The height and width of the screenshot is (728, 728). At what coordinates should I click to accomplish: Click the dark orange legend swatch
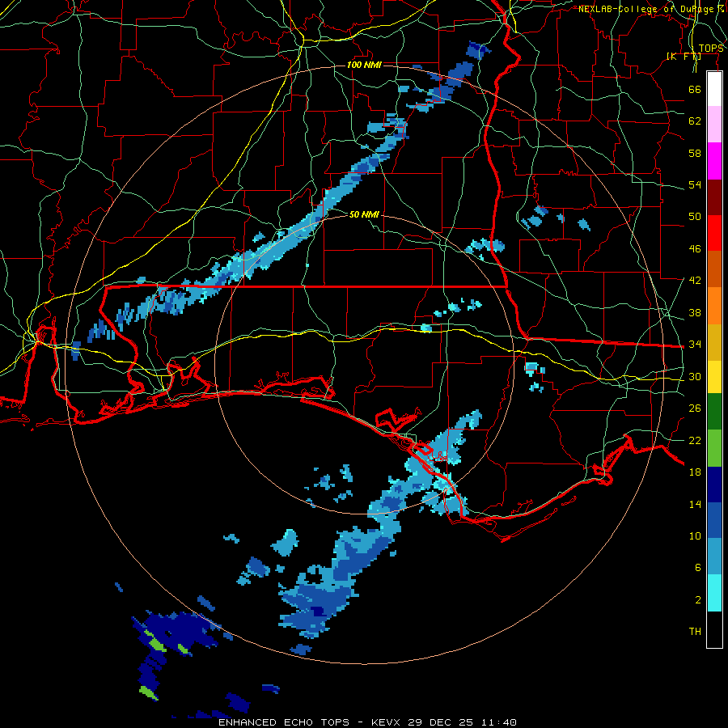(x=714, y=269)
